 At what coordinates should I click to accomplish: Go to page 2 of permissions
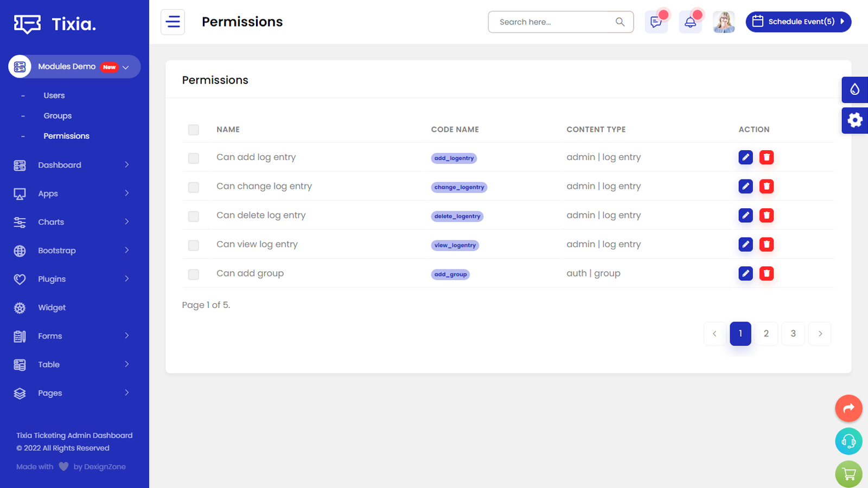(766, 333)
